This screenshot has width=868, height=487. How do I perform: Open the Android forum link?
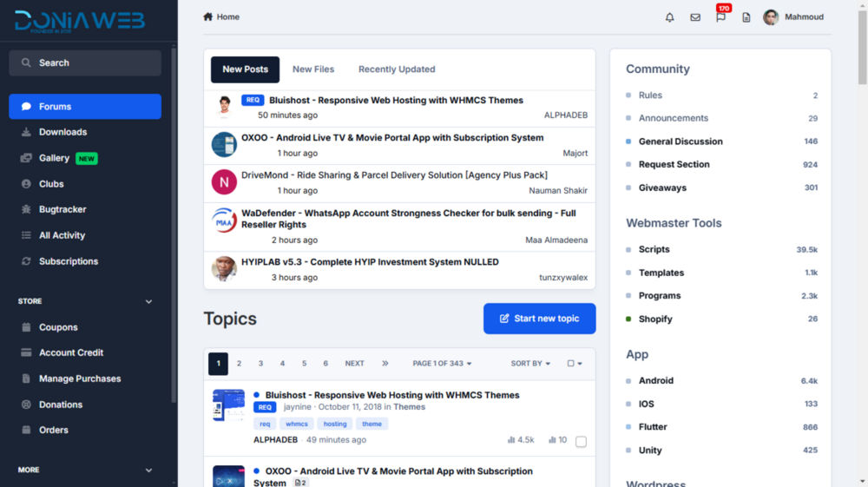656,381
